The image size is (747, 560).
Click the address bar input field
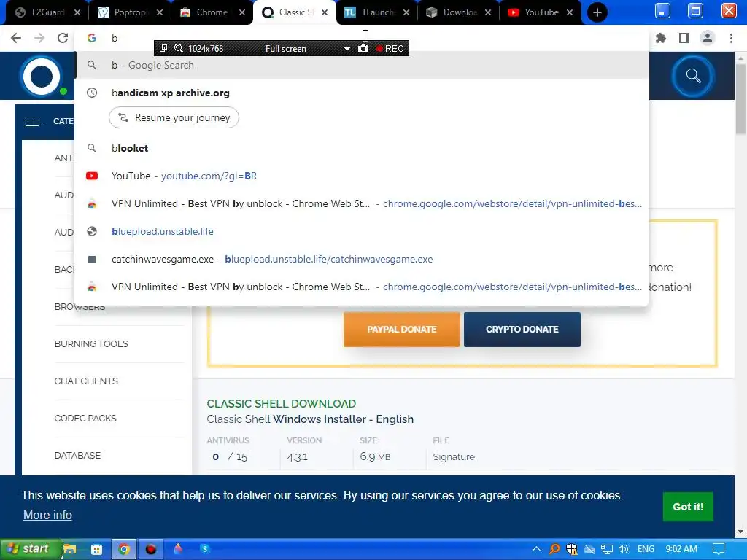[362, 38]
